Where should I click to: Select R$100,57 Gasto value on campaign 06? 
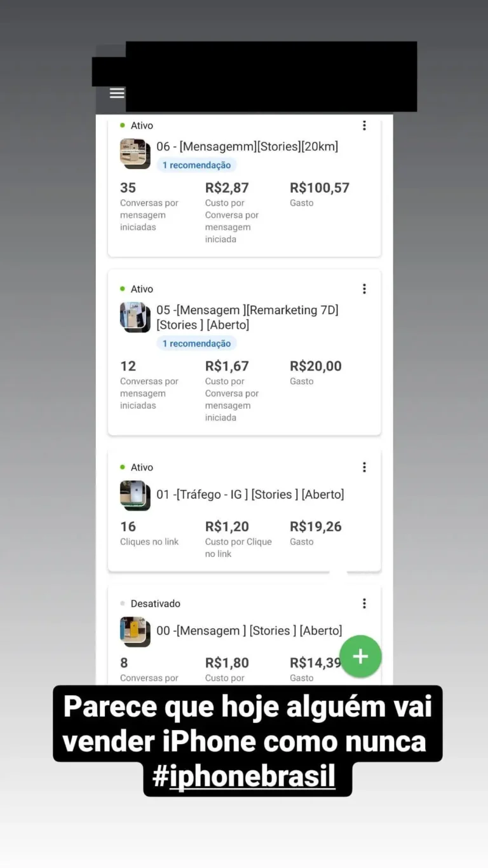tap(320, 188)
